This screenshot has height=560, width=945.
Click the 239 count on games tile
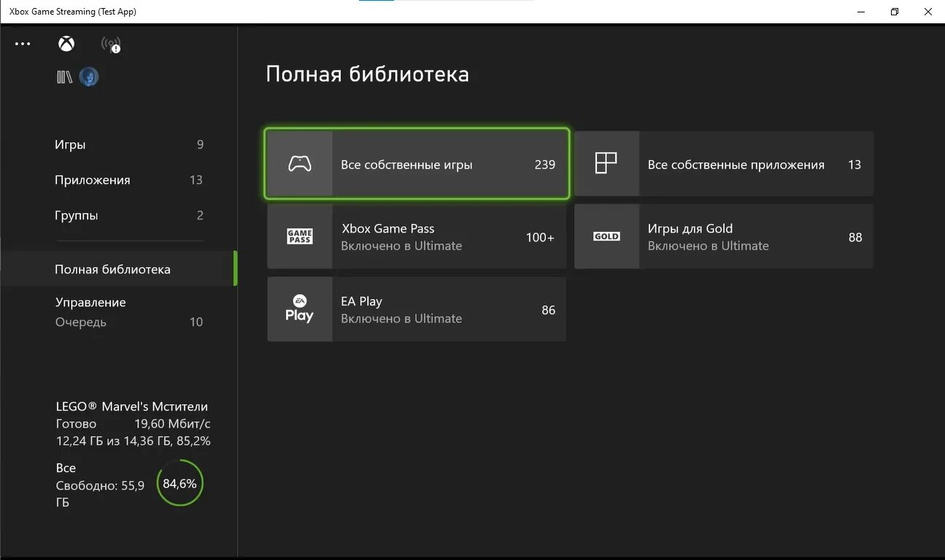(x=545, y=164)
